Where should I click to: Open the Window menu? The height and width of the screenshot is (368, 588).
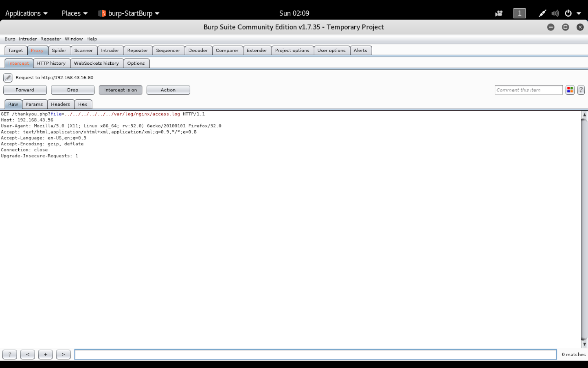[74, 39]
